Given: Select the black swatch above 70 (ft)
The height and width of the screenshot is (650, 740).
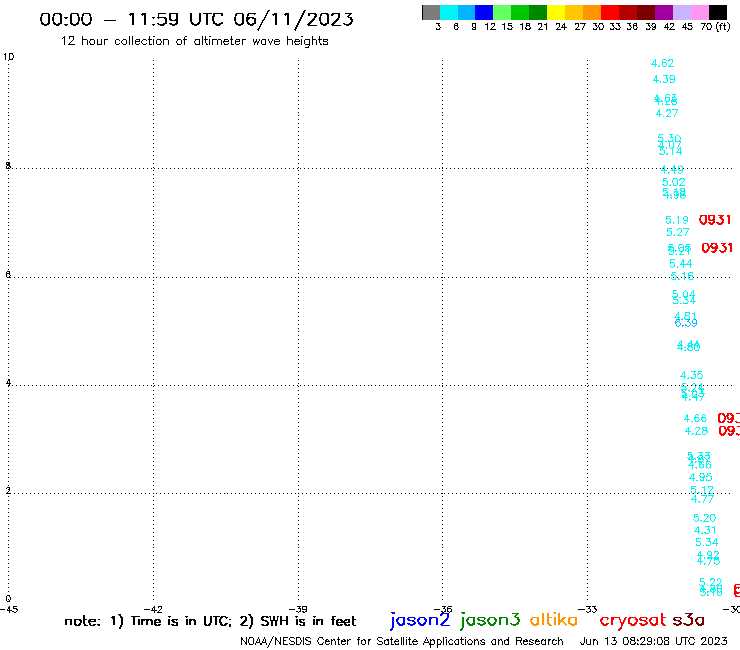Looking at the screenshot, I should tap(718, 12).
